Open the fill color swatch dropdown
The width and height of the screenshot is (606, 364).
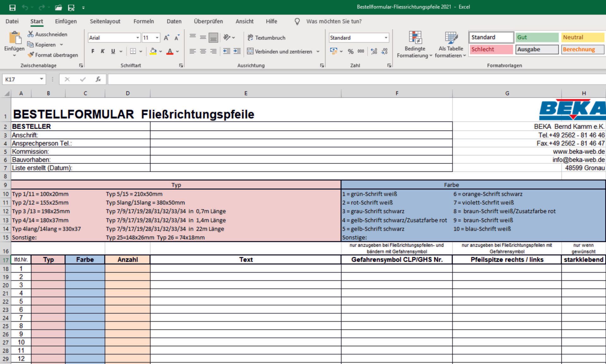pos(161,51)
